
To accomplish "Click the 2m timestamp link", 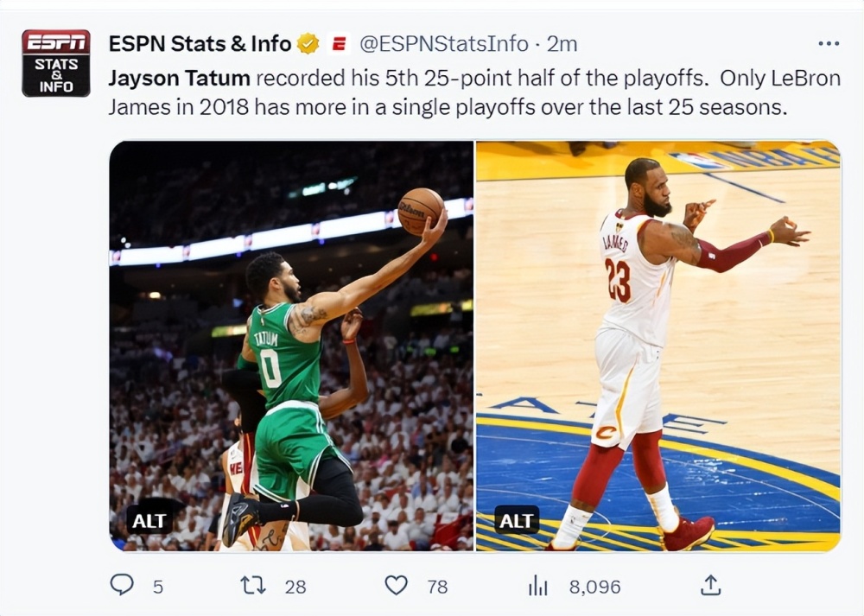I will 562,43.
